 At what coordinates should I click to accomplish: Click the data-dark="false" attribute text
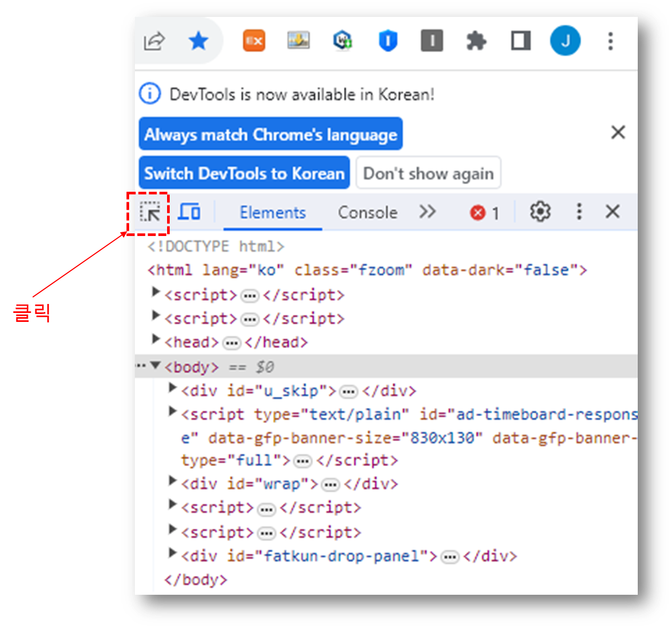500,270
